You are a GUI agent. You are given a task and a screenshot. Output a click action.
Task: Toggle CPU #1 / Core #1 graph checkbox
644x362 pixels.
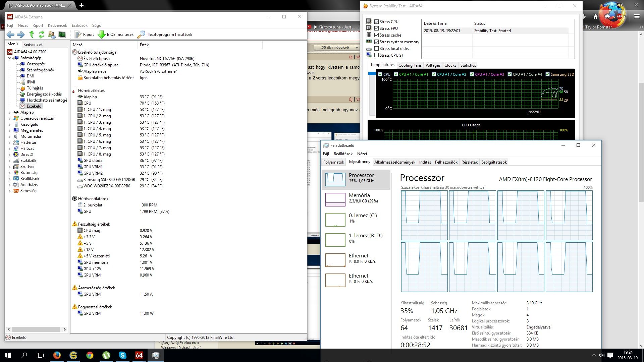click(396, 74)
